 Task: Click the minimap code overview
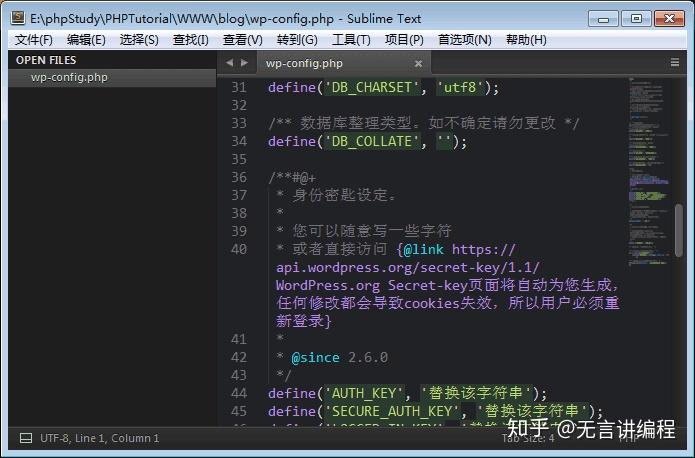point(649,171)
